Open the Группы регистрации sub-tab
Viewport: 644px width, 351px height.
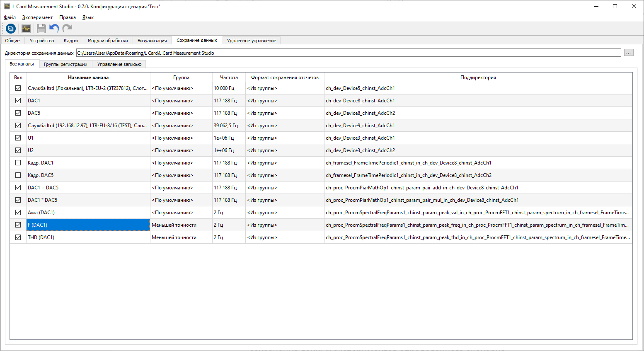click(65, 64)
